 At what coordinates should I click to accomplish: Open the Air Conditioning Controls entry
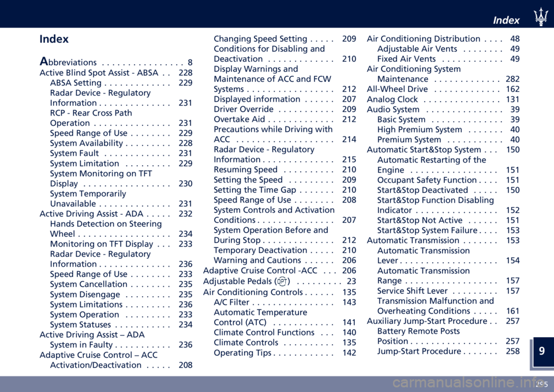279,292
